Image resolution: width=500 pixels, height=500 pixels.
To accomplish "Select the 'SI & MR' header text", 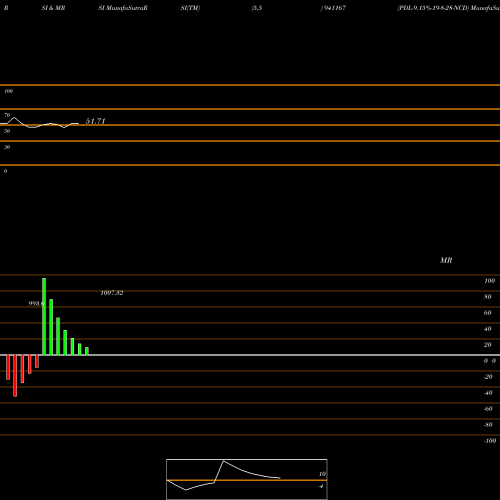I will (53, 8).
